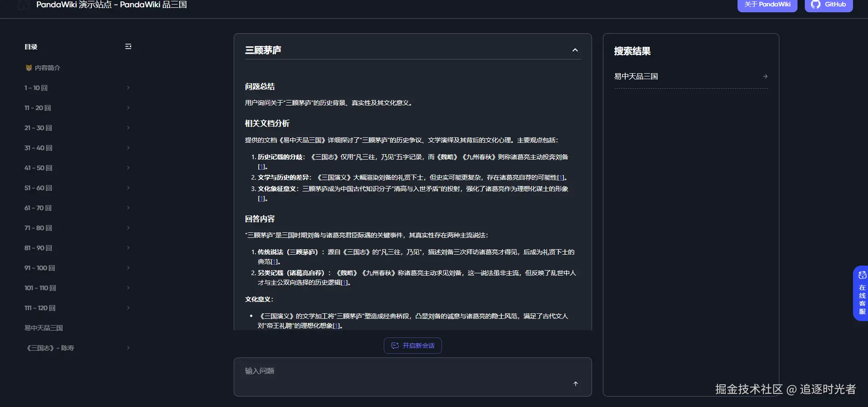Open 在线客服 support widget

click(x=862, y=293)
